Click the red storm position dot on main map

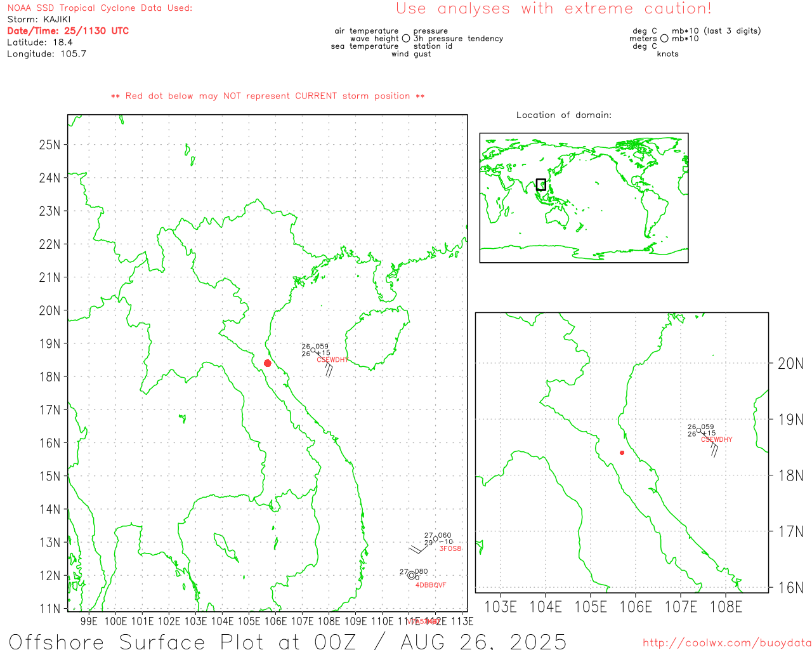click(x=268, y=363)
